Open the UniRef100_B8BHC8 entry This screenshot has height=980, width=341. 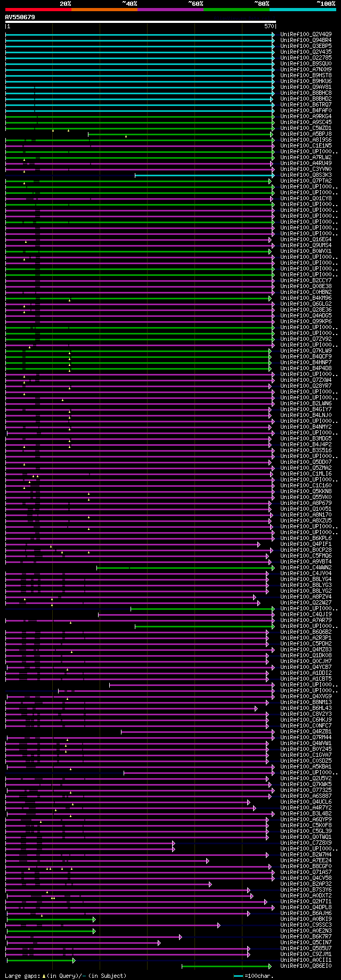coord(306,93)
